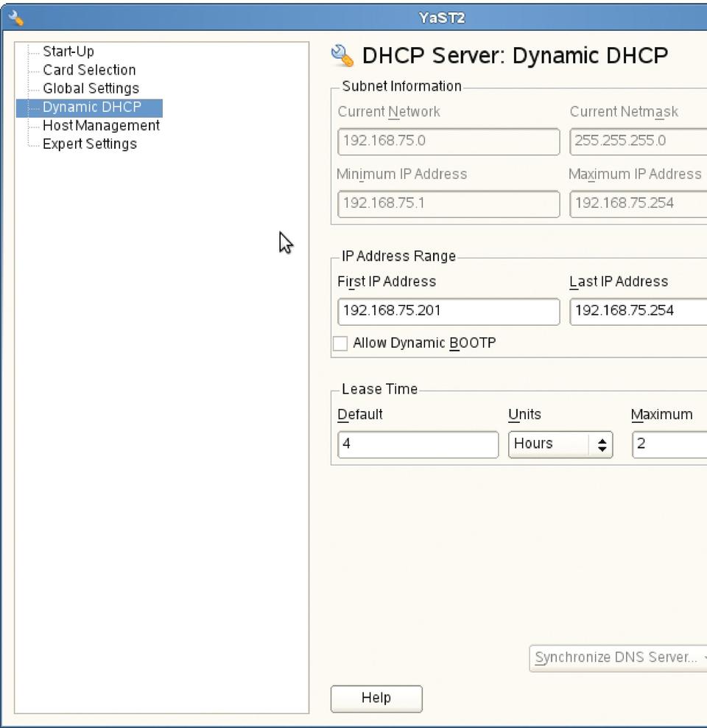
Task: Focus the Default lease time field
Action: [418, 444]
